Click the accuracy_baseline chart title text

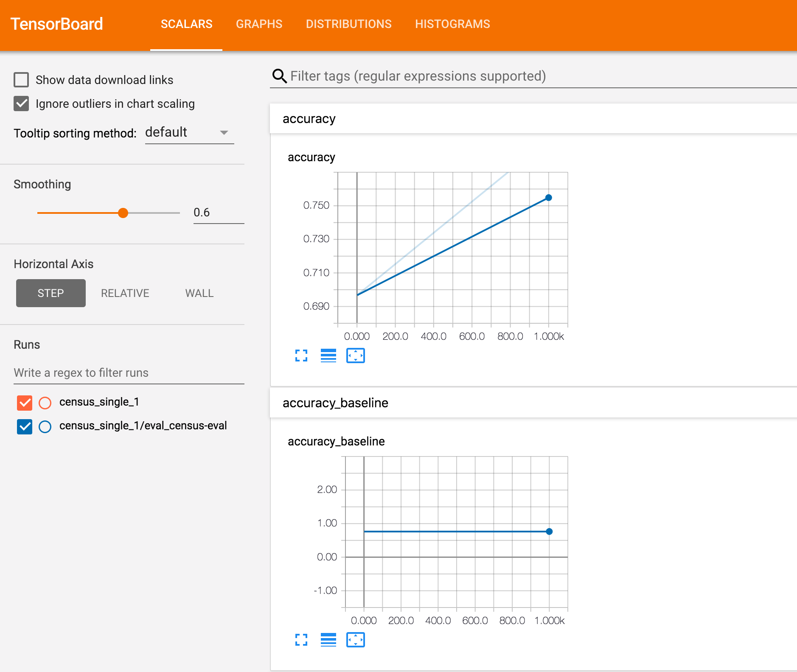tap(336, 442)
